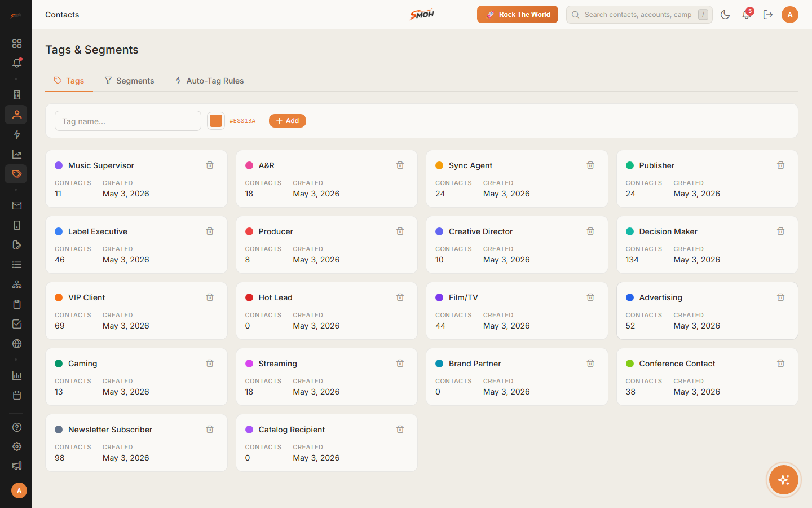
Task: Open the list icon in sidebar
Action: (17, 265)
